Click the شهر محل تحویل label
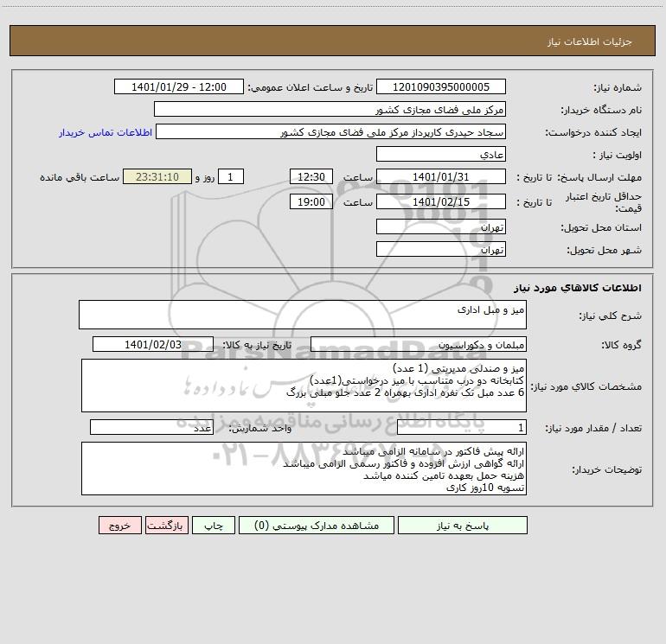This screenshot has width=666, height=644. [604, 251]
